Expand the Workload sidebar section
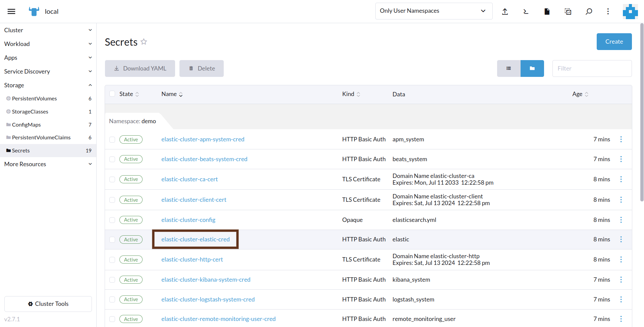Viewport: 644px width, 327px height. click(x=48, y=44)
